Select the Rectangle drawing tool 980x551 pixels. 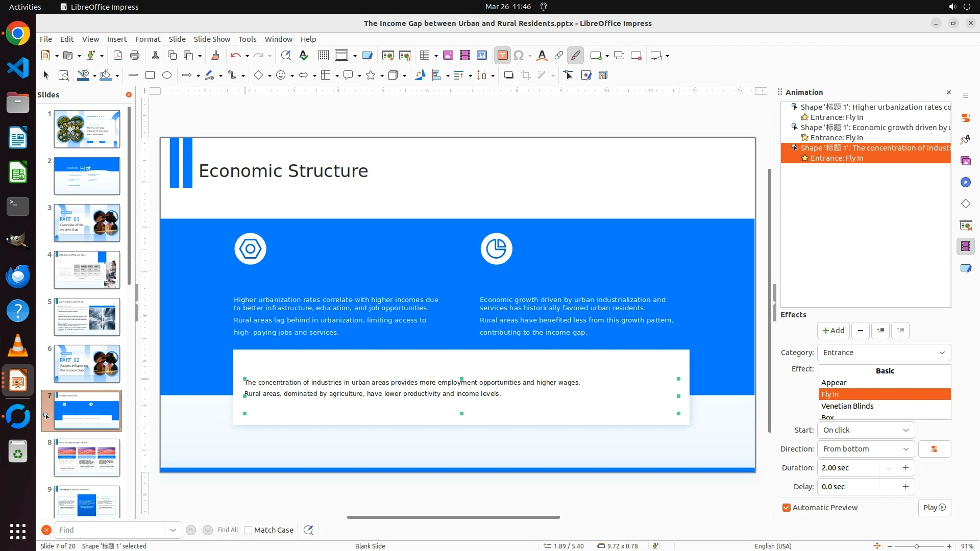[x=150, y=76]
